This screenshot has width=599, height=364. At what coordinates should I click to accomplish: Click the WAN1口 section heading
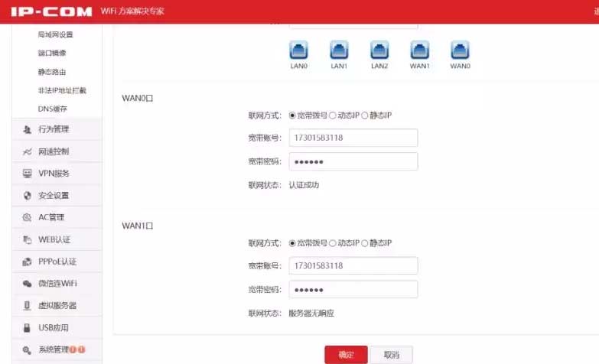tap(138, 226)
